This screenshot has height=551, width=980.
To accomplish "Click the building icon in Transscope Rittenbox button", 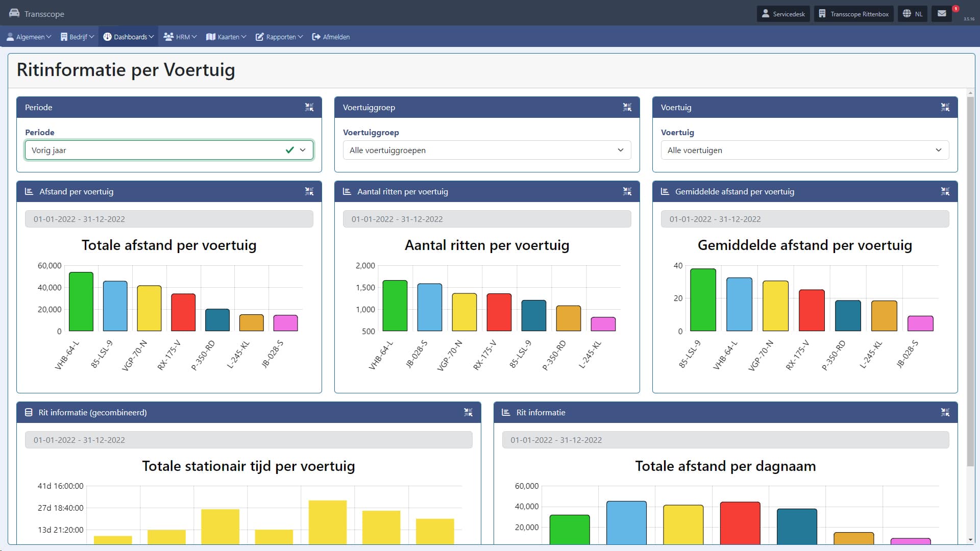I will (x=822, y=14).
